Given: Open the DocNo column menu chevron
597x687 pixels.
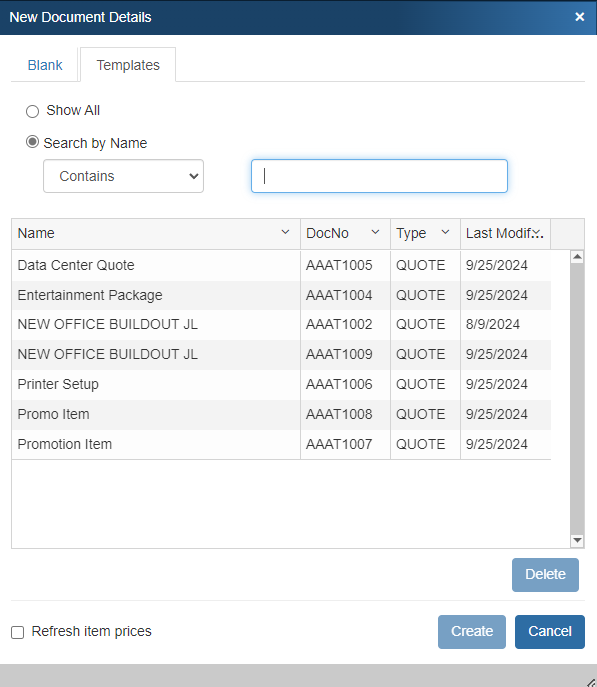Looking at the screenshot, I should coord(375,232).
